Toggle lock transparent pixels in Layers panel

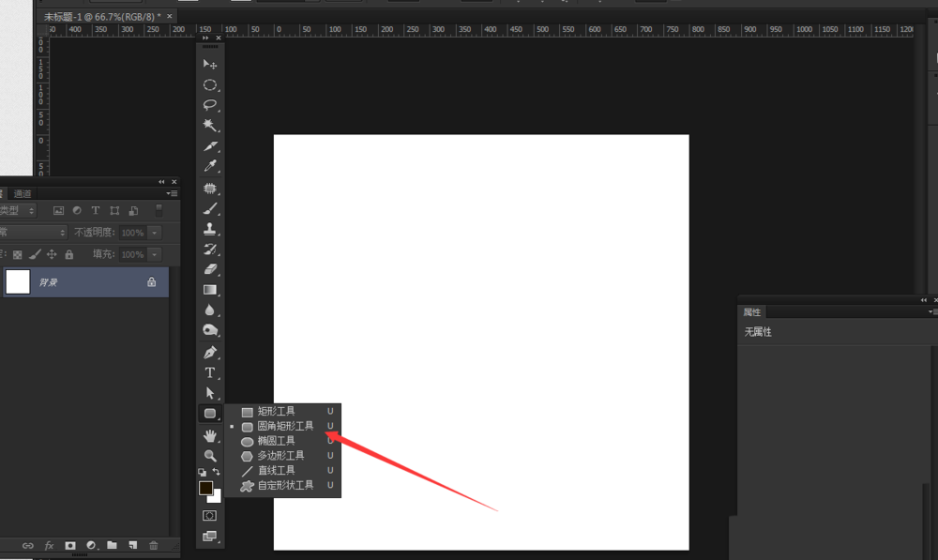17,254
